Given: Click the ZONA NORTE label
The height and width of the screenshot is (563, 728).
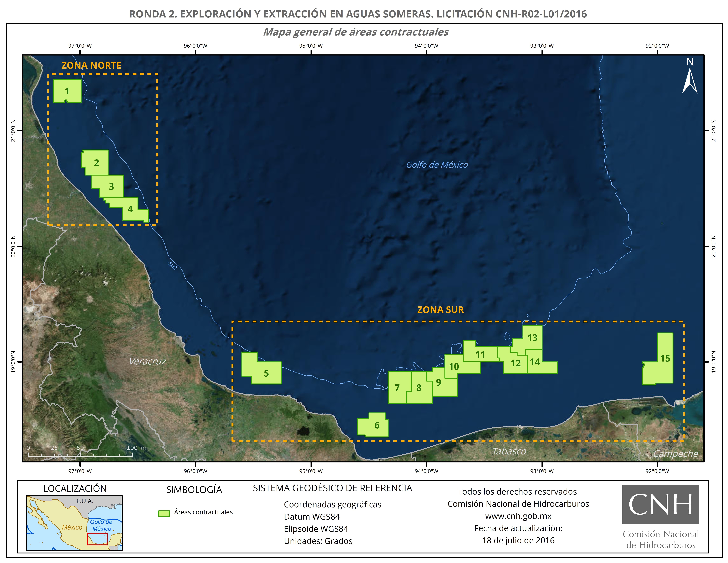Looking at the screenshot, I should click(91, 65).
